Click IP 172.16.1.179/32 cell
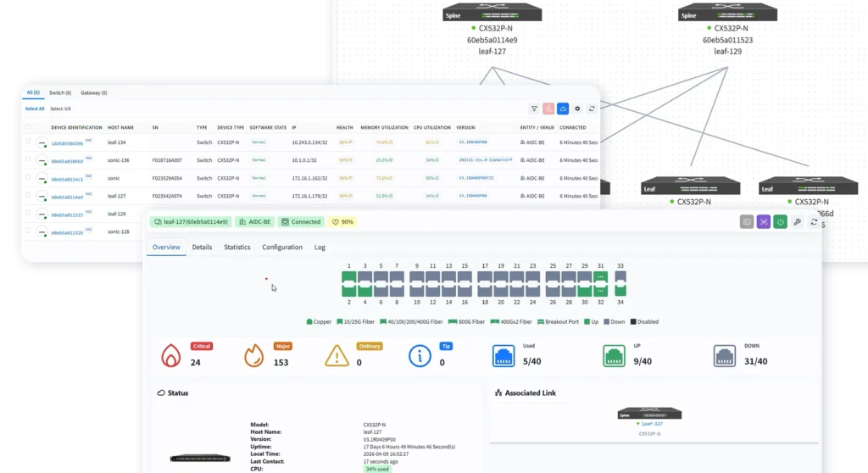The width and height of the screenshot is (868, 473). 309,196
